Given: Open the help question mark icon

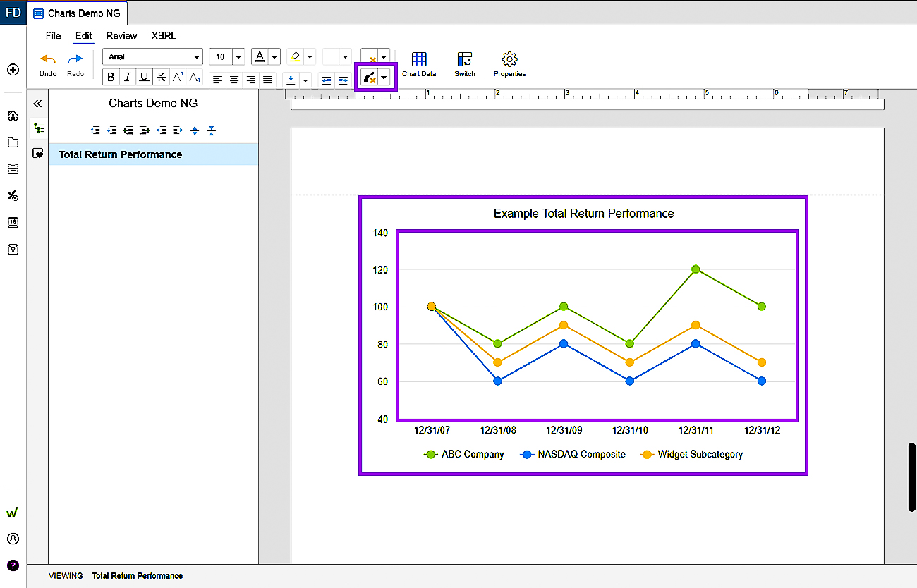Looking at the screenshot, I should [12, 565].
